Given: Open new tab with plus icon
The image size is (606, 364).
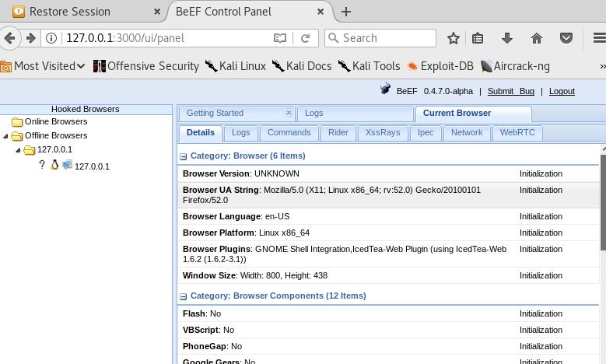Looking at the screenshot, I should point(346,12).
